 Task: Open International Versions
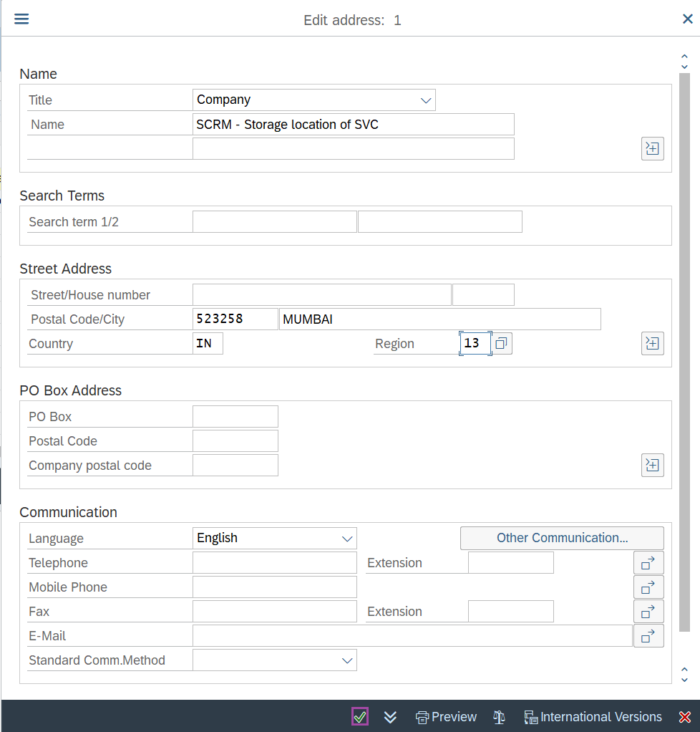click(x=593, y=717)
